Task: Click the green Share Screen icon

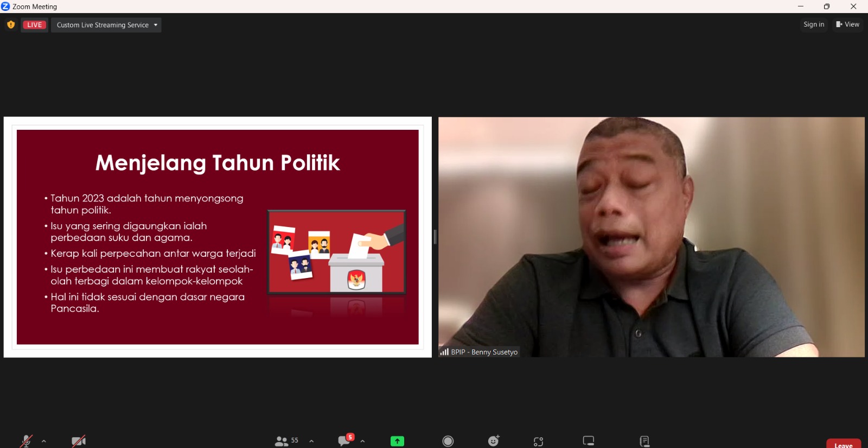Action: click(x=397, y=441)
